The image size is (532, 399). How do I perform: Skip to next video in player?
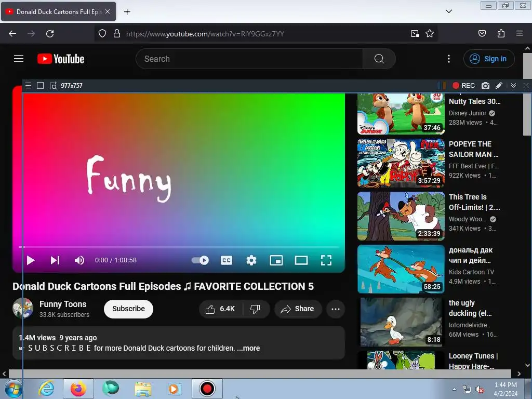[x=55, y=260]
